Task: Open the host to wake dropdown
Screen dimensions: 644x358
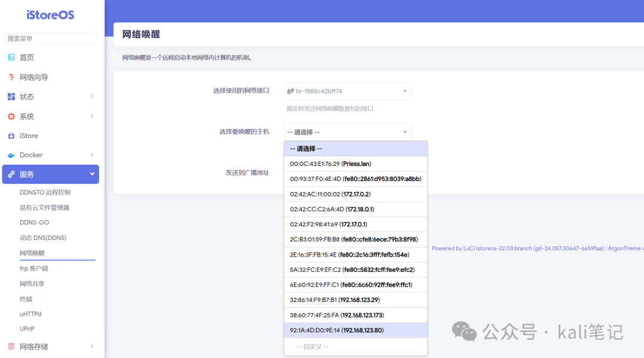Action: tap(347, 132)
